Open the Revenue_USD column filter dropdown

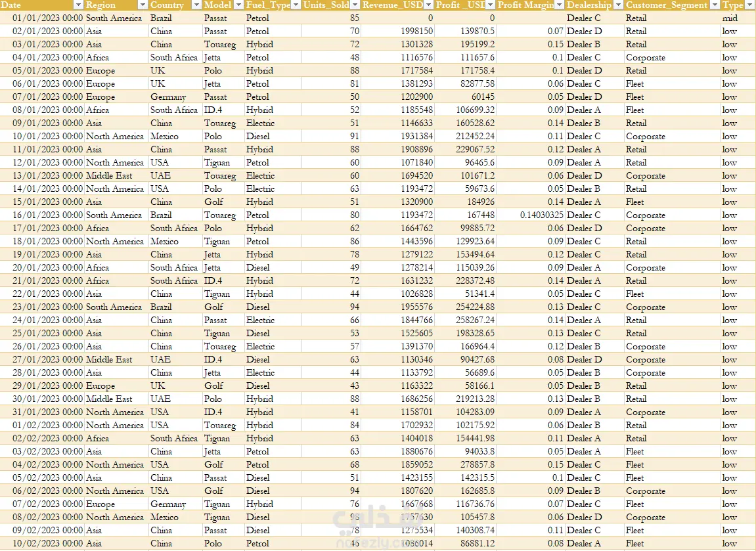click(x=428, y=5)
